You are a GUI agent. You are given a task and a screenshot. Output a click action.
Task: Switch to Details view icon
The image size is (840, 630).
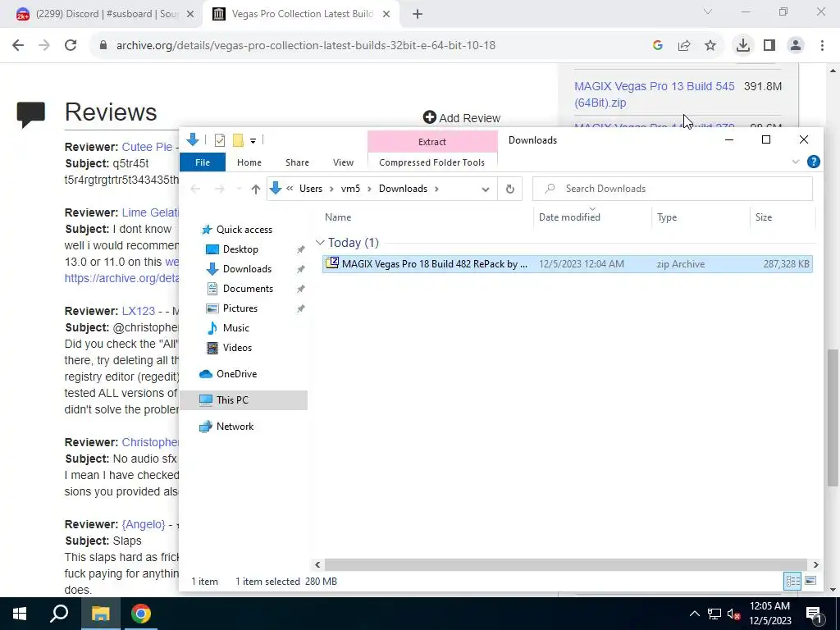pyautogui.click(x=793, y=582)
